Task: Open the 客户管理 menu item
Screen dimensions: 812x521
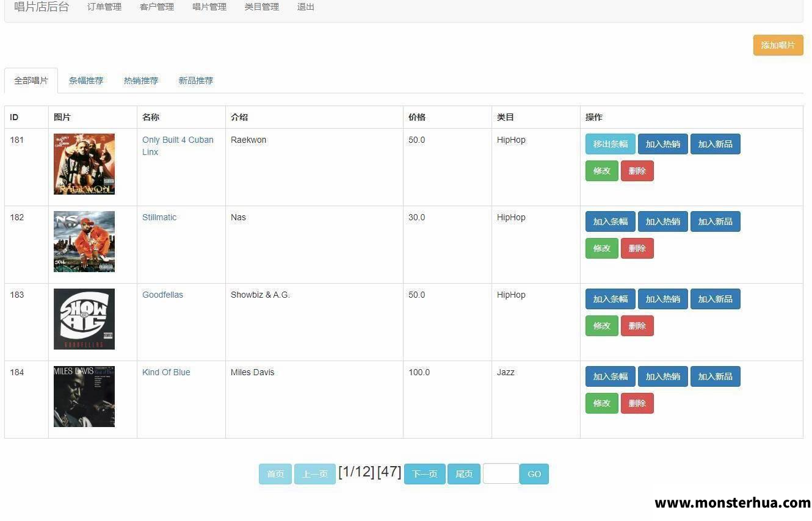Action: 157,7
